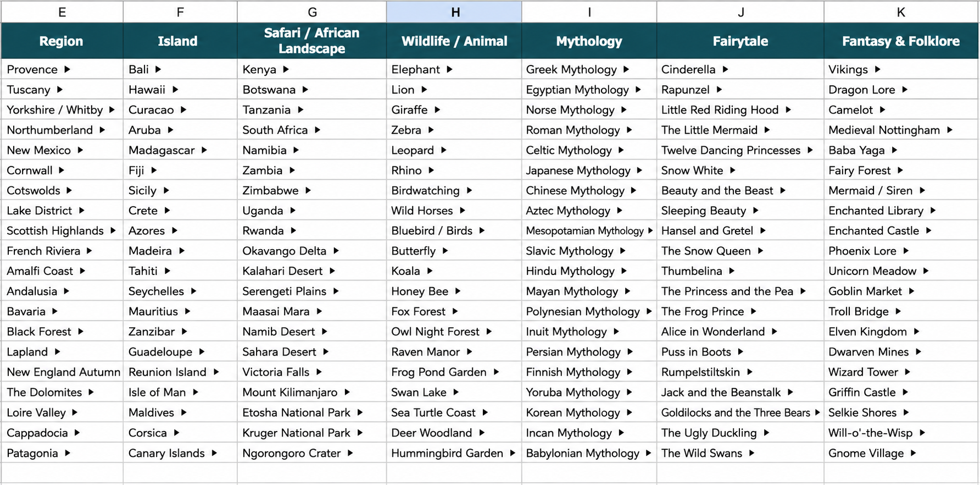The width and height of the screenshot is (980, 485).
Task: Expand the arrow next to Okavango Delta
Action: [x=336, y=251]
